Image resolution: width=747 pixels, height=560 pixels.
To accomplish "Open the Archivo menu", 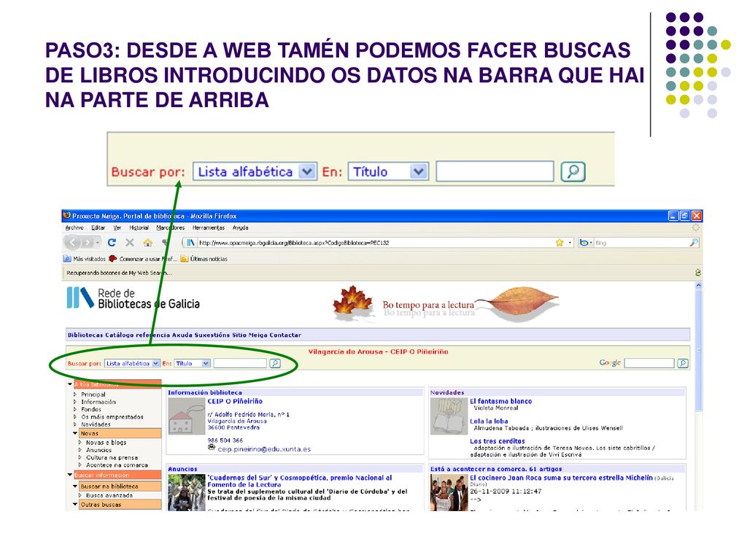I will pos(74,227).
